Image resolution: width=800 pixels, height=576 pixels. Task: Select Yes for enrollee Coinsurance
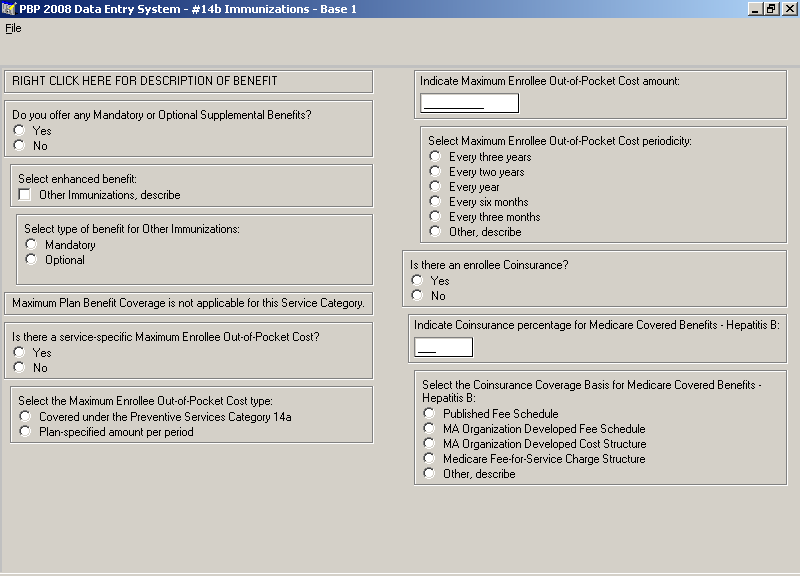pyautogui.click(x=417, y=281)
